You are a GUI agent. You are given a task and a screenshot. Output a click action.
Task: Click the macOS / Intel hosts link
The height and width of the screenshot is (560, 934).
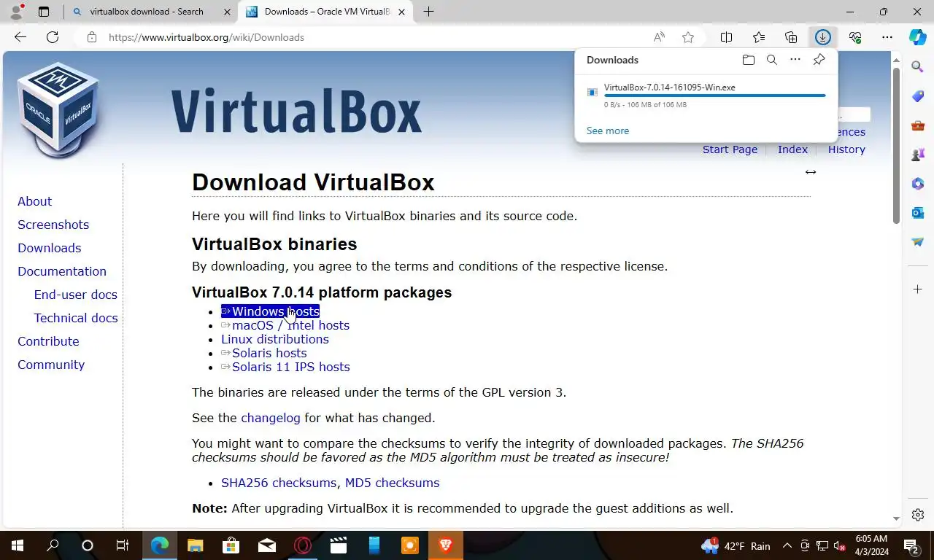[x=285, y=325]
